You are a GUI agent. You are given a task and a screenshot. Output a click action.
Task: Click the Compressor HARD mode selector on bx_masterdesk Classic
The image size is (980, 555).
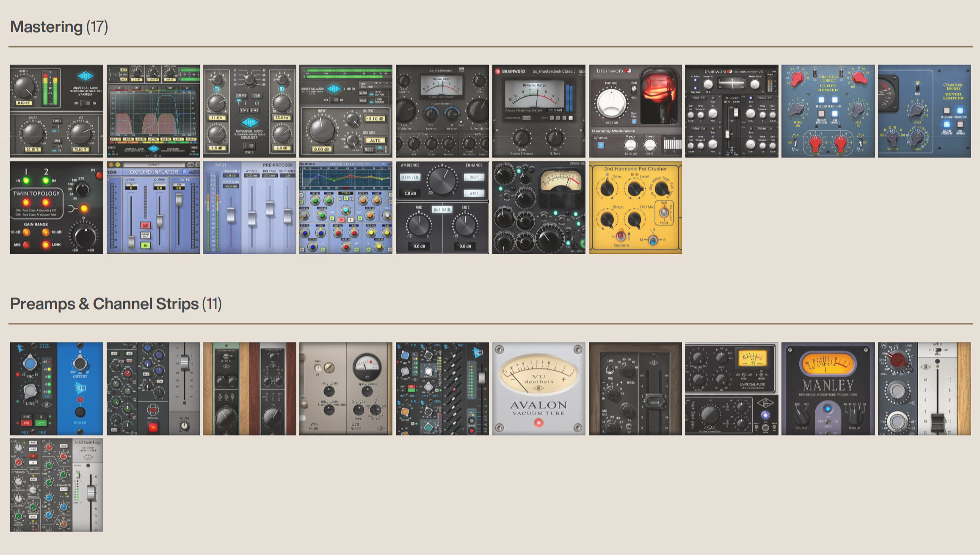pyautogui.click(x=527, y=118)
